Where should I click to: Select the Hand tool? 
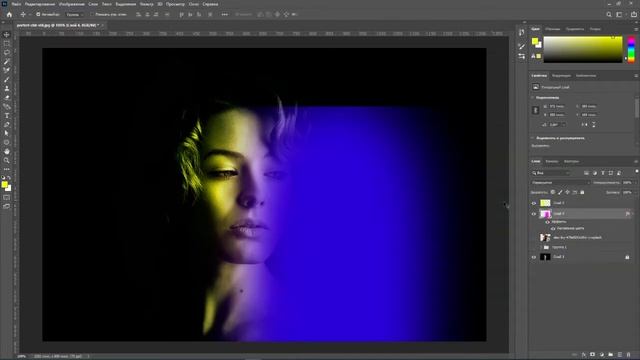pyautogui.click(x=7, y=151)
